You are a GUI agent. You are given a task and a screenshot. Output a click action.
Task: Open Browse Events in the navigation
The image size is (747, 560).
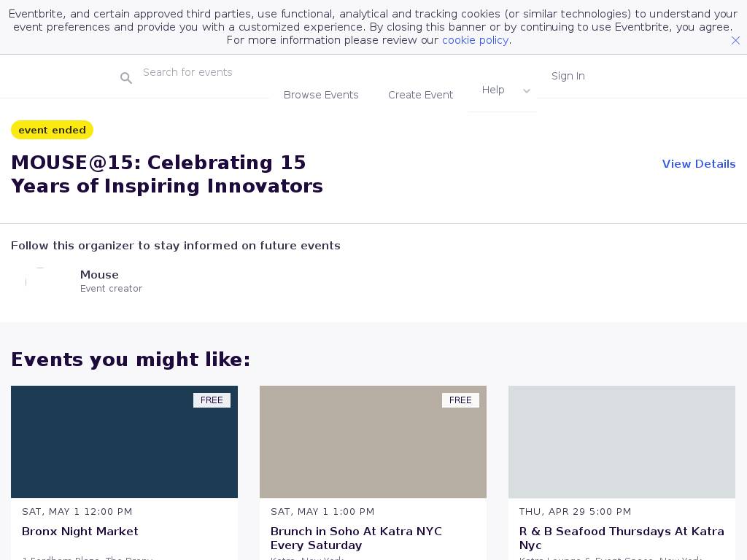point(321,95)
